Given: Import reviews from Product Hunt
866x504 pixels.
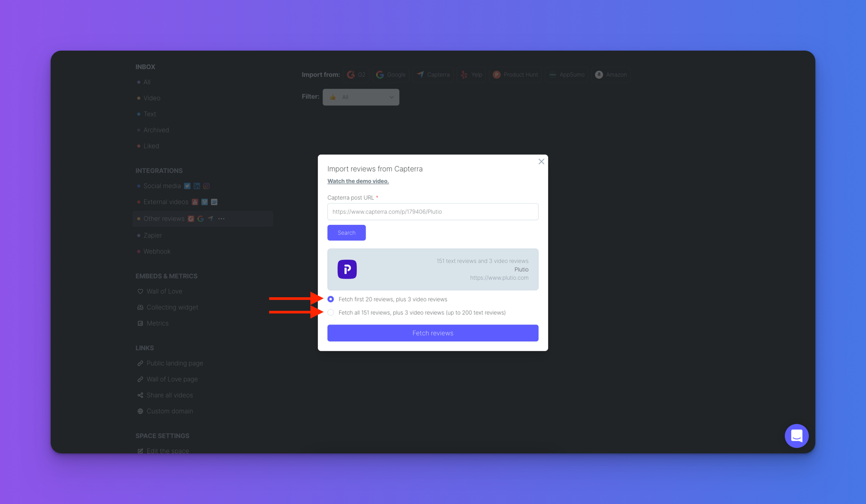Looking at the screenshot, I should pyautogui.click(x=515, y=75).
